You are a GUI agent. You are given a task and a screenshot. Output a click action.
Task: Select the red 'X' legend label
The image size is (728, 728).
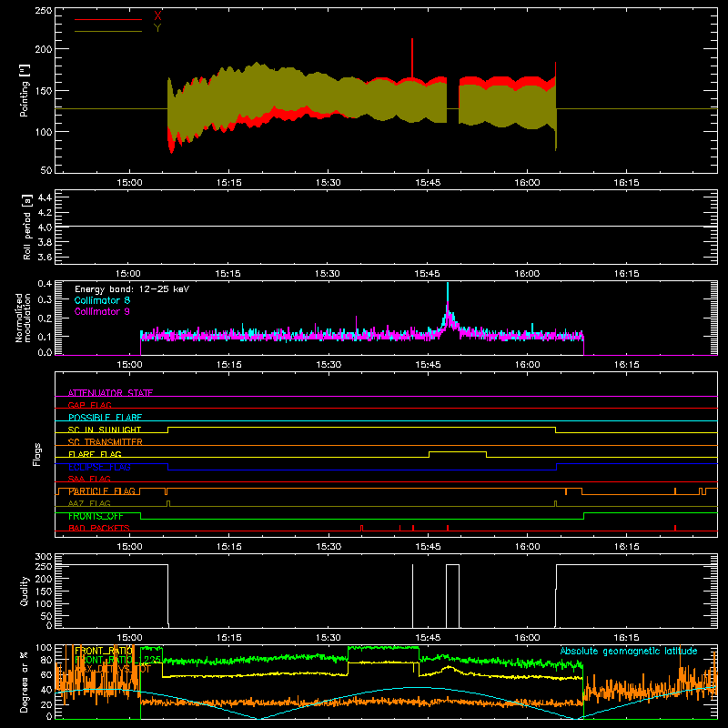click(x=157, y=16)
